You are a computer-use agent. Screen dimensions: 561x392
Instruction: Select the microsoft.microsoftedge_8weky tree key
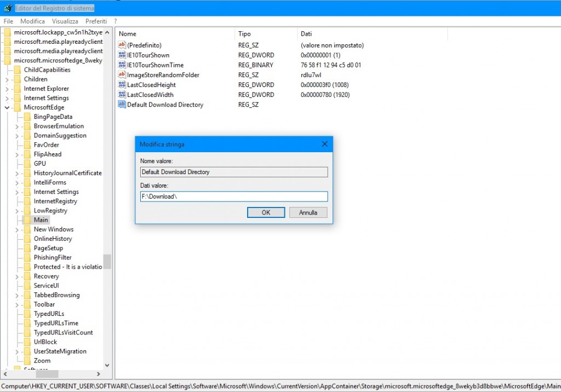click(58, 60)
